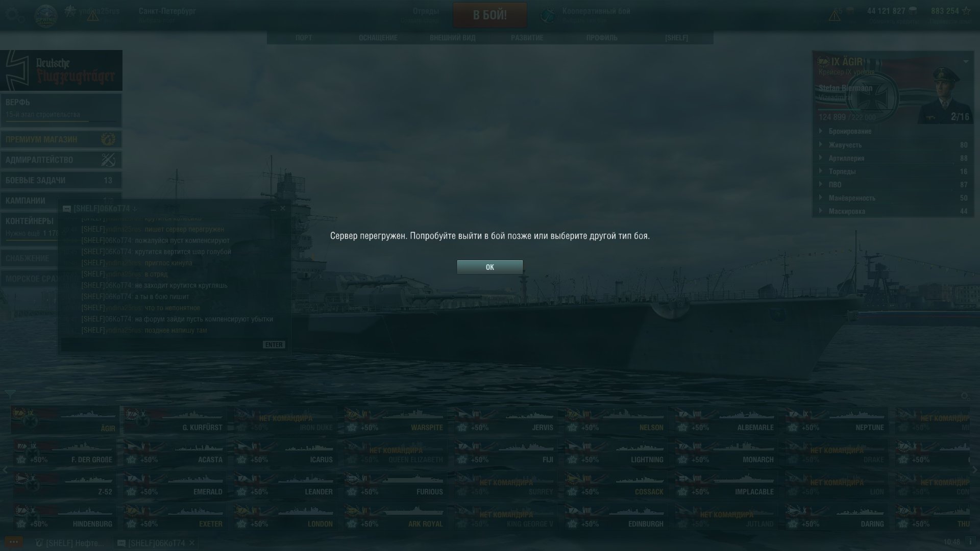Select the G. KURFÜRST ship thumbnail
Screen dimensions: 980x551
175,420
